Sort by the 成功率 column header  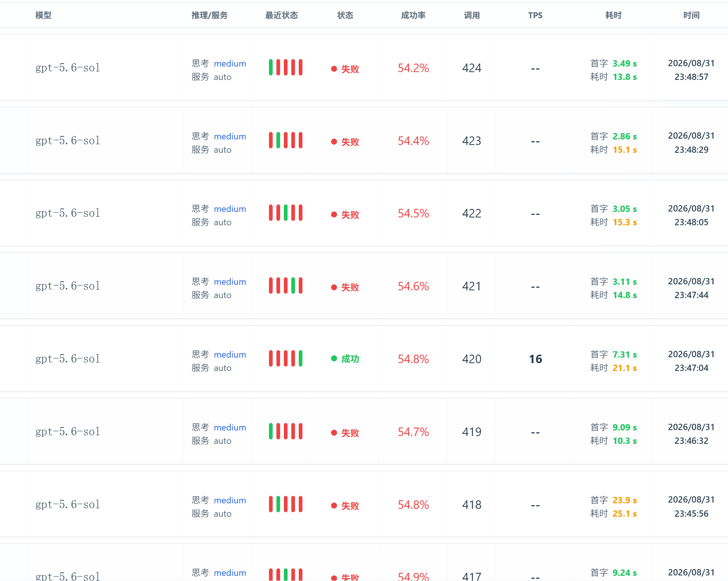point(413,15)
